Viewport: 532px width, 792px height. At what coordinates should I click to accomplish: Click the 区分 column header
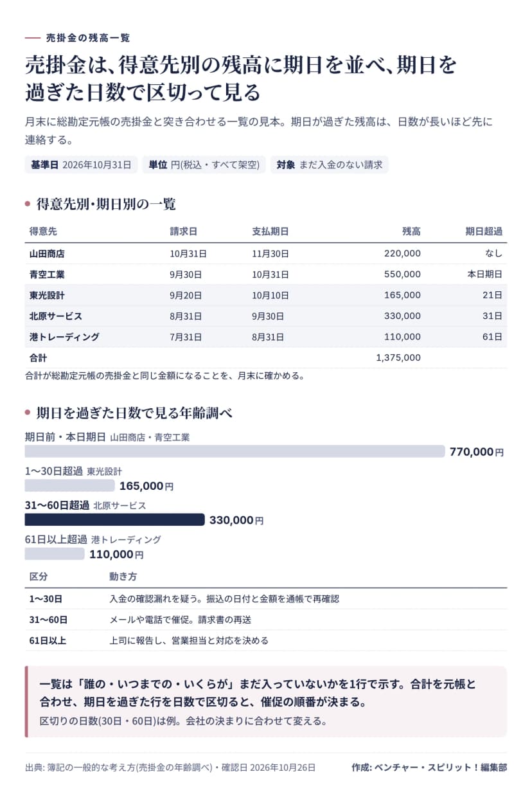[x=39, y=576]
